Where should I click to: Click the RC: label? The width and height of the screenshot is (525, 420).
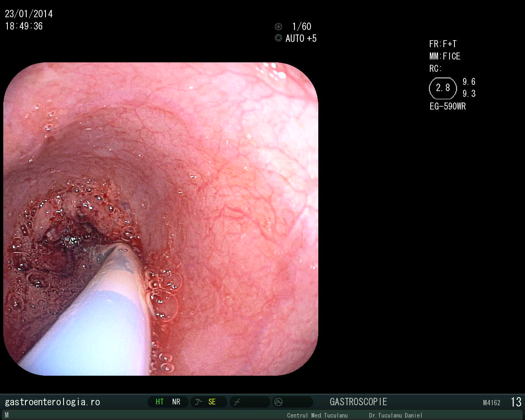(x=436, y=68)
